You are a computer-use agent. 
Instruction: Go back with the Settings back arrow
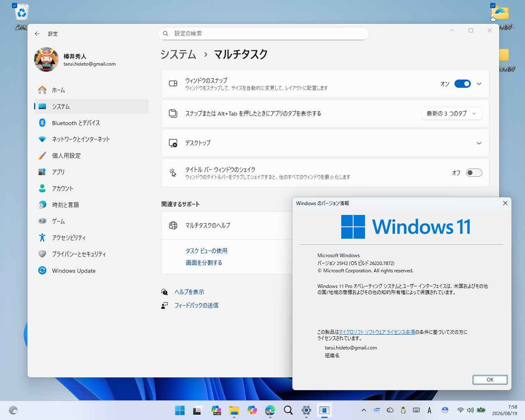(37, 34)
